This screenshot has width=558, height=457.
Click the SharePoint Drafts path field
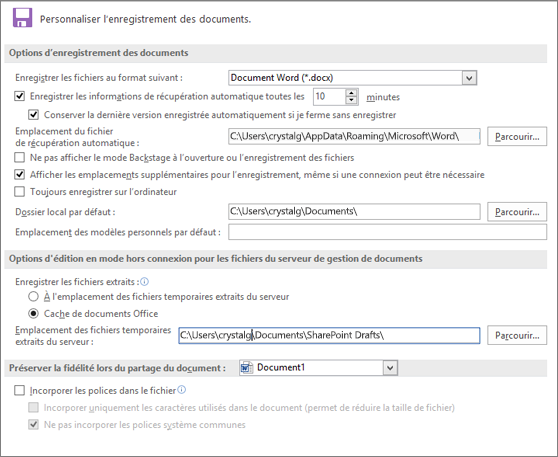[x=329, y=336]
